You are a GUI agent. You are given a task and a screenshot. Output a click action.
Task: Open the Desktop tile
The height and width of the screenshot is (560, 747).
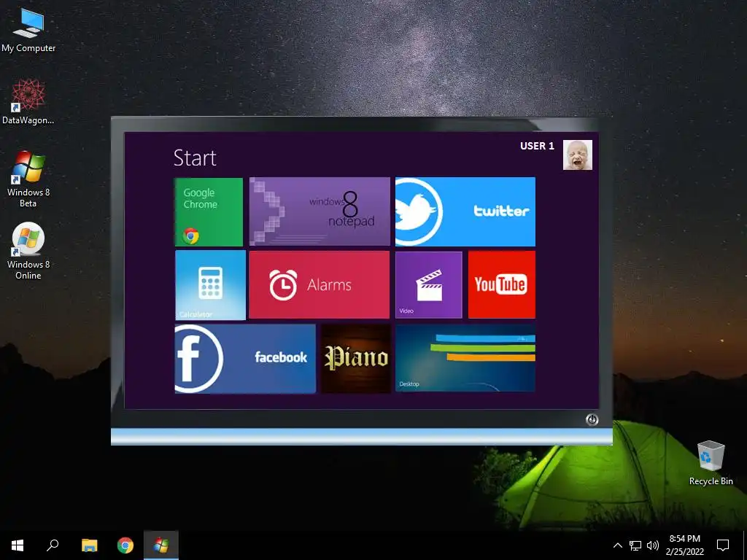(465, 358)
